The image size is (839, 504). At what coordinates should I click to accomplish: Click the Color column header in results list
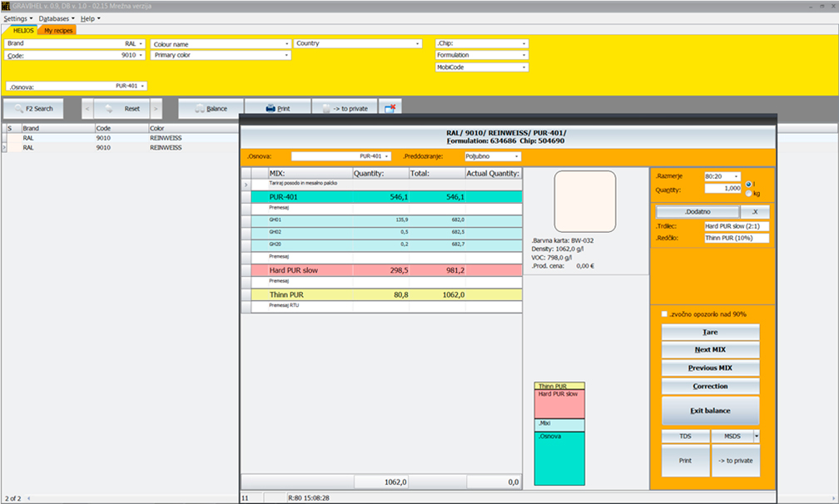[193, 128]
